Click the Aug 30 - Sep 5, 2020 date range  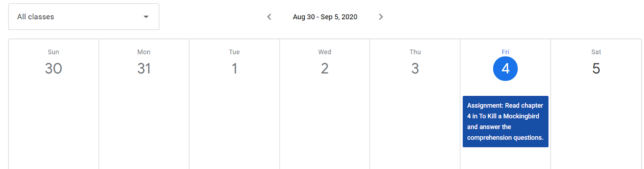pos(325,17)
